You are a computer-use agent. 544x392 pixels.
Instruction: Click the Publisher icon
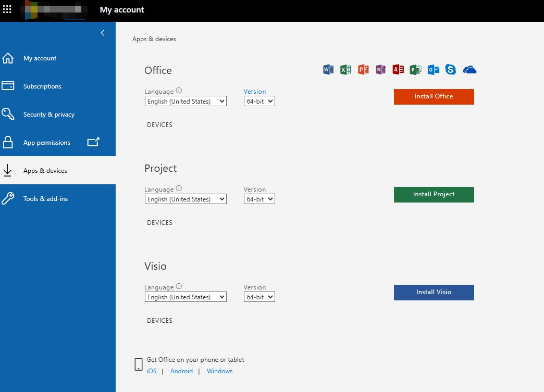click(x=415, y=69)
